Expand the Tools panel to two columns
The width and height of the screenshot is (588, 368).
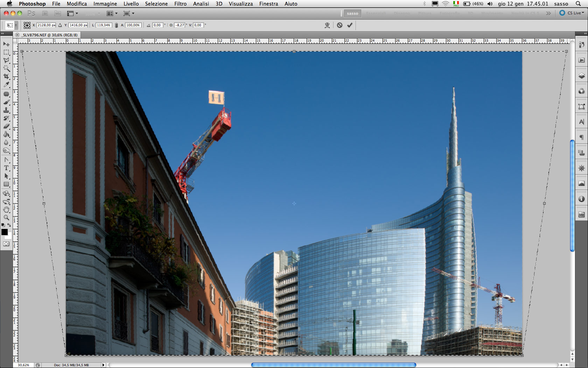coord(2,34)
